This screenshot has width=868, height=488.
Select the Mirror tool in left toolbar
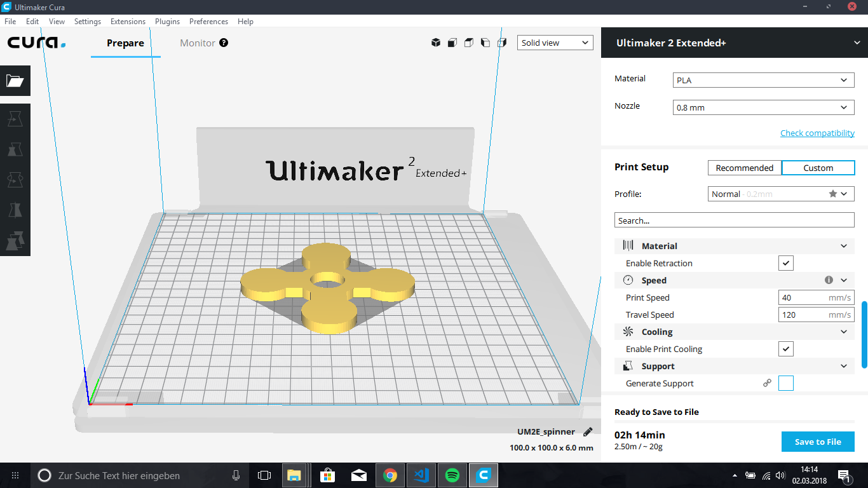click(x=15, y=210)
